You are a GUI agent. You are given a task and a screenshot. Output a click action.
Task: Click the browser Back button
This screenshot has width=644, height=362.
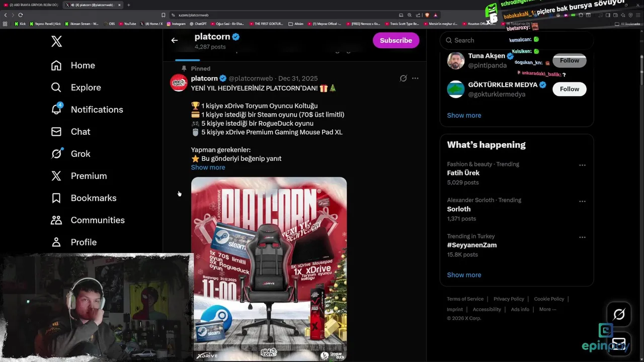point(6,15)
